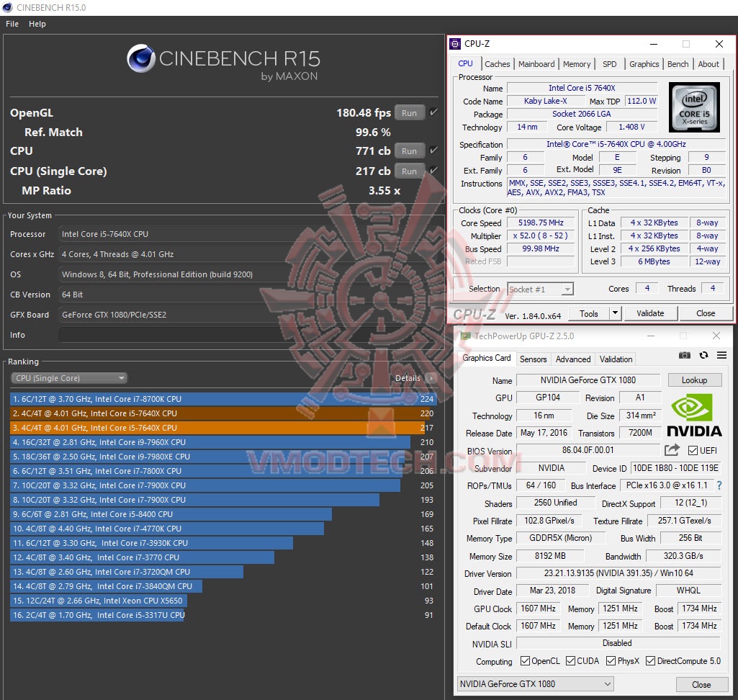Switch to the Memory tab in CPU-Z

pos(577,64)
